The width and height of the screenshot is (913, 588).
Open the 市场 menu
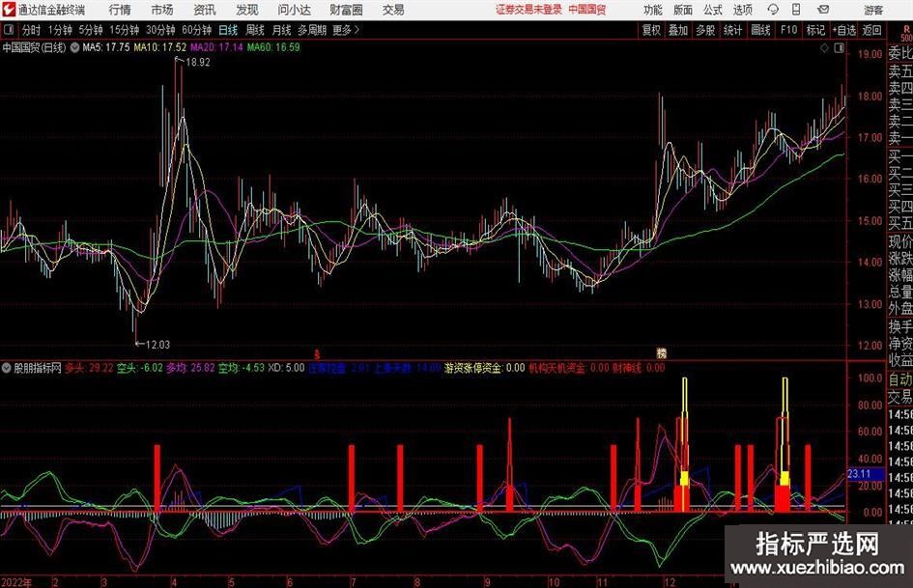(162, 10)
